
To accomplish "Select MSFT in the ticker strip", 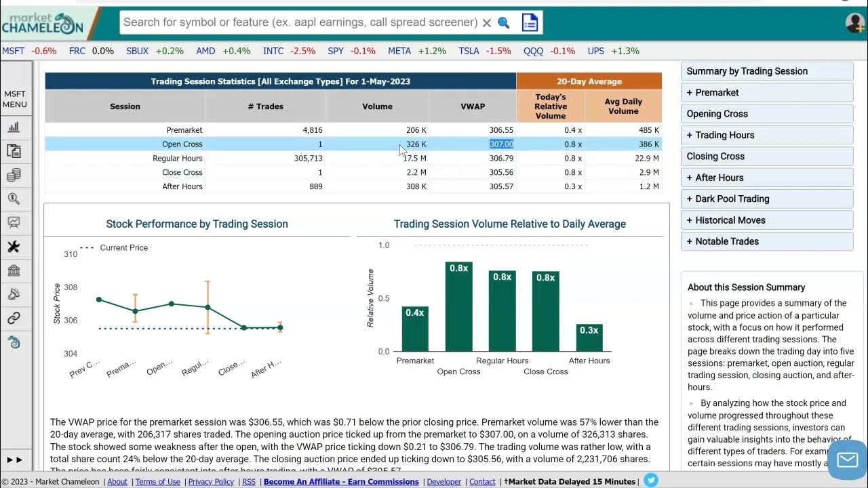I will (14, 51).
